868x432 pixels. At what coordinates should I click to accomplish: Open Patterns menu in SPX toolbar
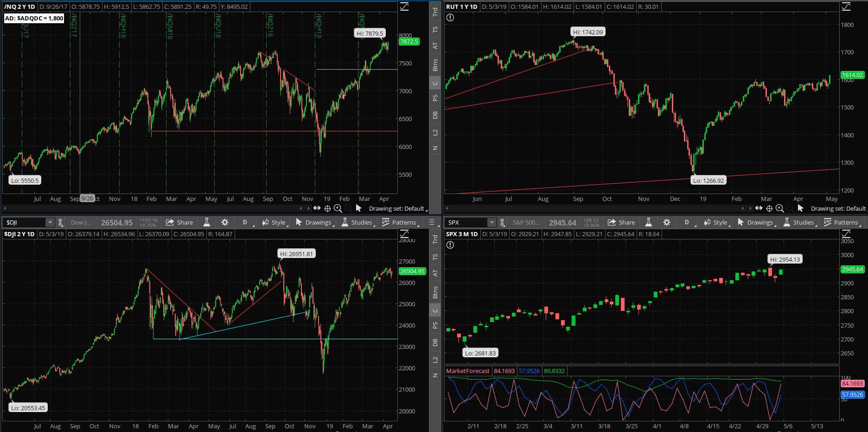(x=842, y=222)
